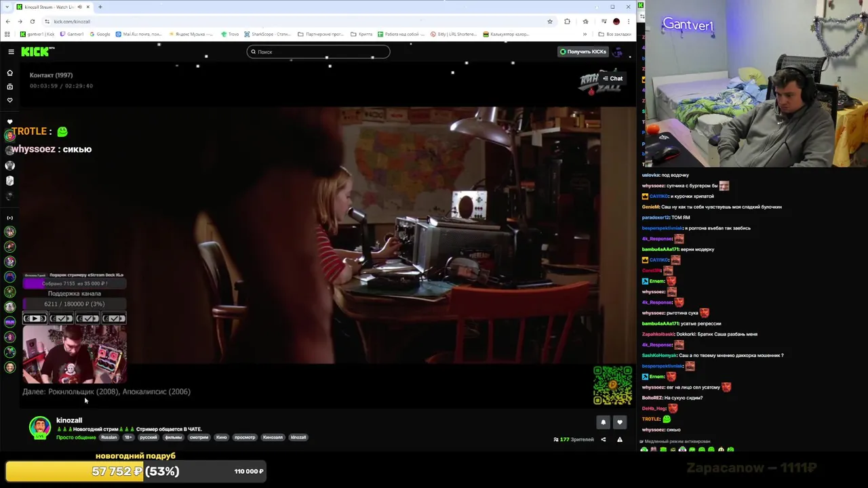The width and height of the screenshot is (868, 488).
Task: Select the Кино tag
Action: [221, 437]
